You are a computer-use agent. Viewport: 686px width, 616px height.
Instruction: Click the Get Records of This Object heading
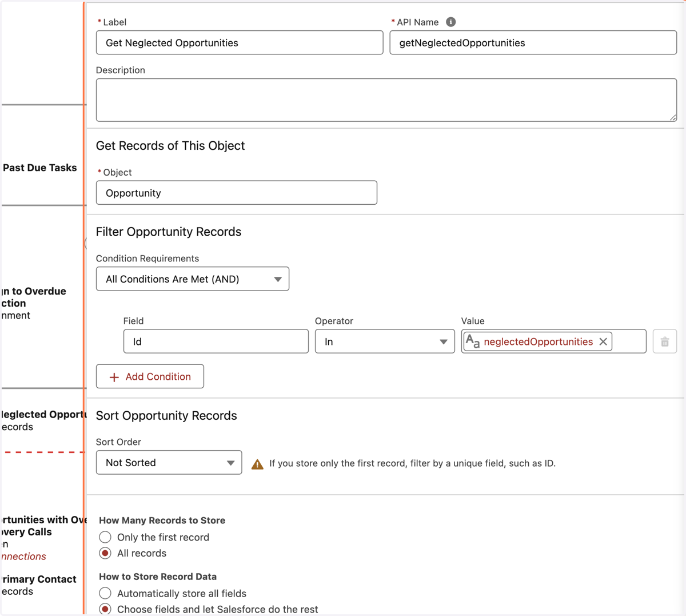[x=170, y=146]
